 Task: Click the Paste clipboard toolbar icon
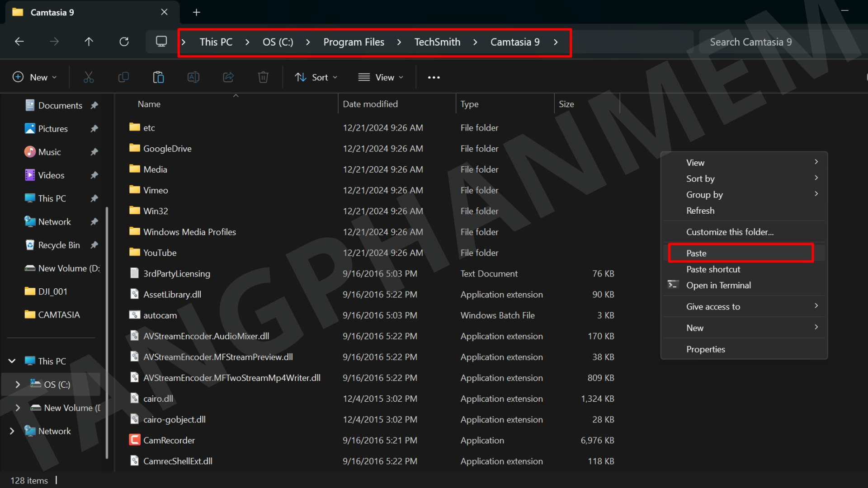point(158,77)
